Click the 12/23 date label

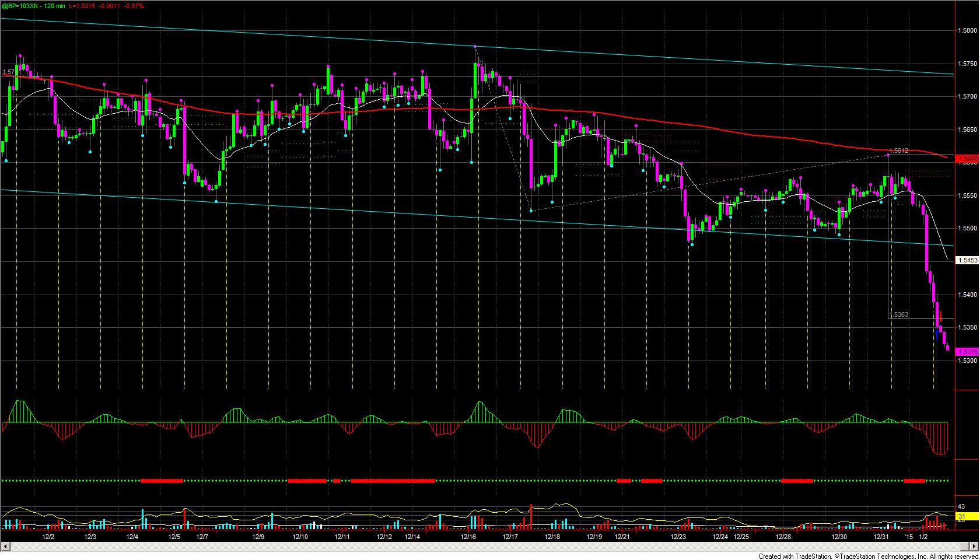click(x=678, y=537)
